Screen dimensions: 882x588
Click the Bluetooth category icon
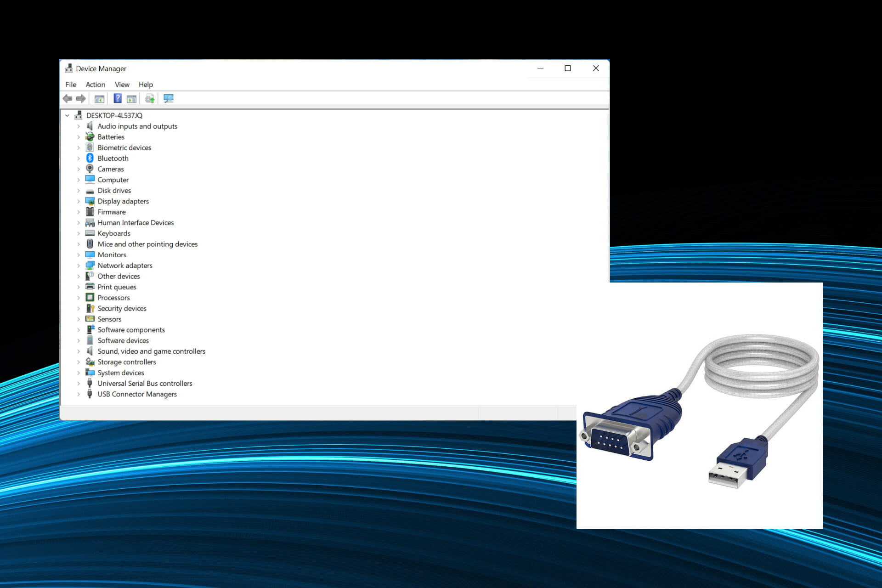[x=90, y=158]
